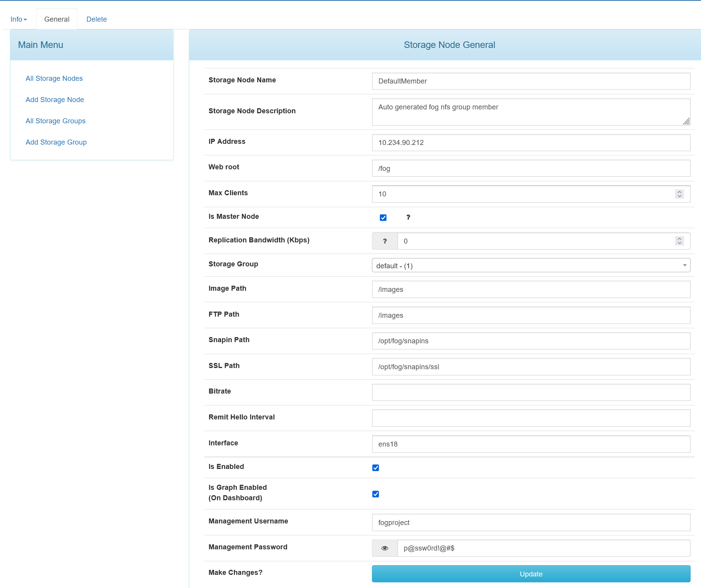
Task: Click the Make Changes? label
Action: click(x=235, y=573)
